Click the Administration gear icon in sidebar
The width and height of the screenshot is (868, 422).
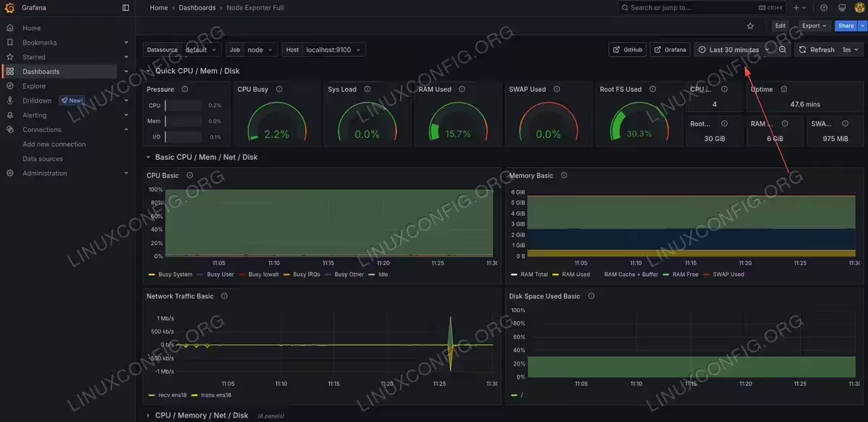(10, 173)
